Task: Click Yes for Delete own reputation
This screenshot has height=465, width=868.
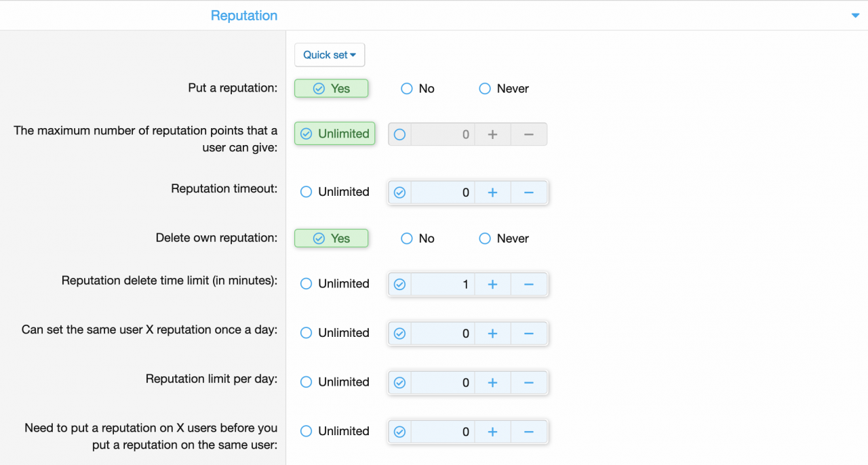Action: tap(331, 239)
